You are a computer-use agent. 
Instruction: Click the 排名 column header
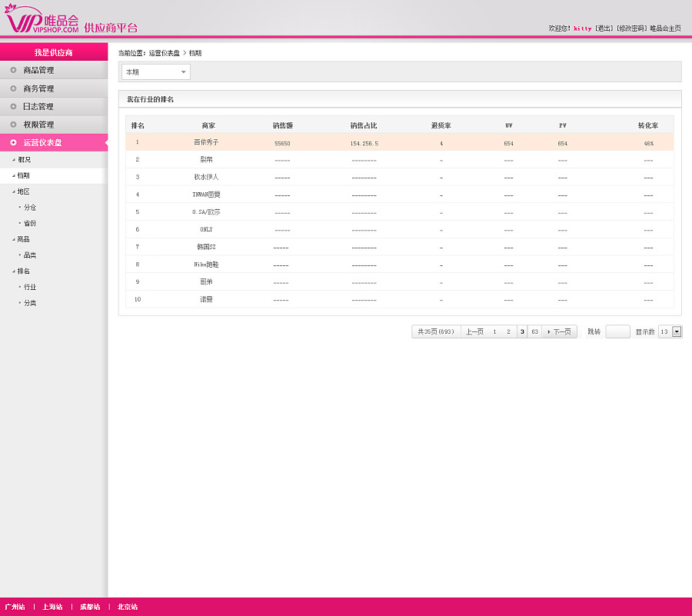[138, 125]
